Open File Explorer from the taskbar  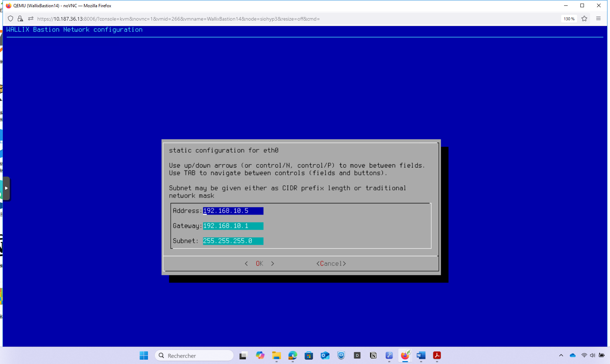pos(276,356)
